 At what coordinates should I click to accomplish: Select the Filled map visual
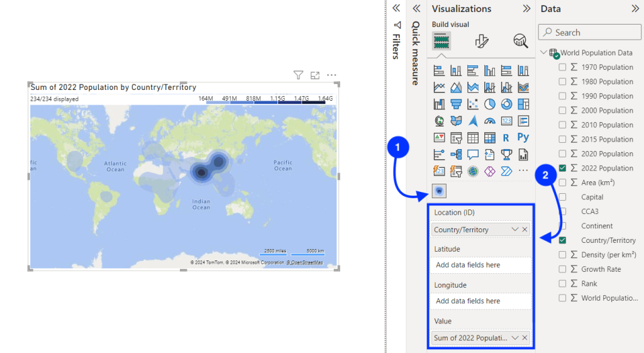tap(456, 121)
